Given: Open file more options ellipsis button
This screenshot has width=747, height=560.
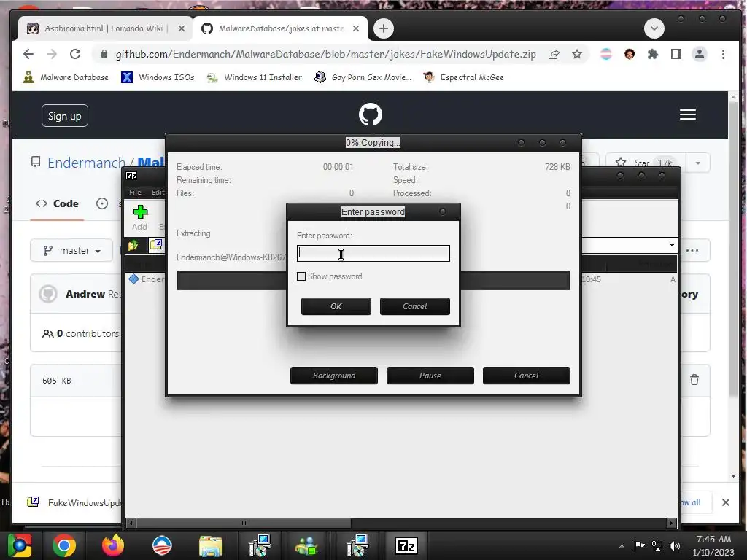Looking at the screenshot, I should coord(692,251).
